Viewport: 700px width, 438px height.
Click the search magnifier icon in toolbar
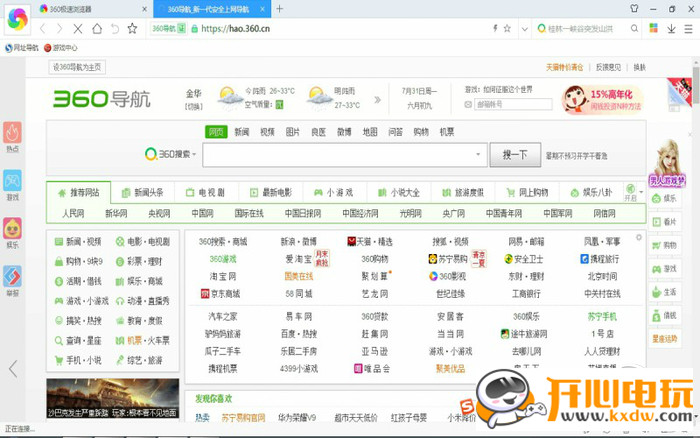click(x=634, y=29)
